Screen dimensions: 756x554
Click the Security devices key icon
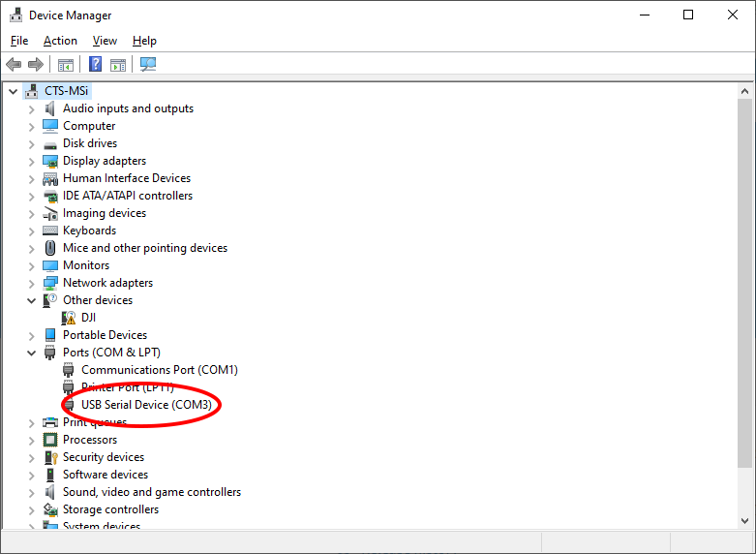click(50, 457)
